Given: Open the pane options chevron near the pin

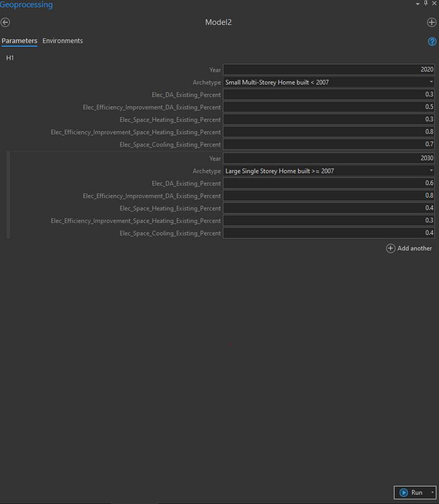Looking at the screenshot, I should pos(417,3).
